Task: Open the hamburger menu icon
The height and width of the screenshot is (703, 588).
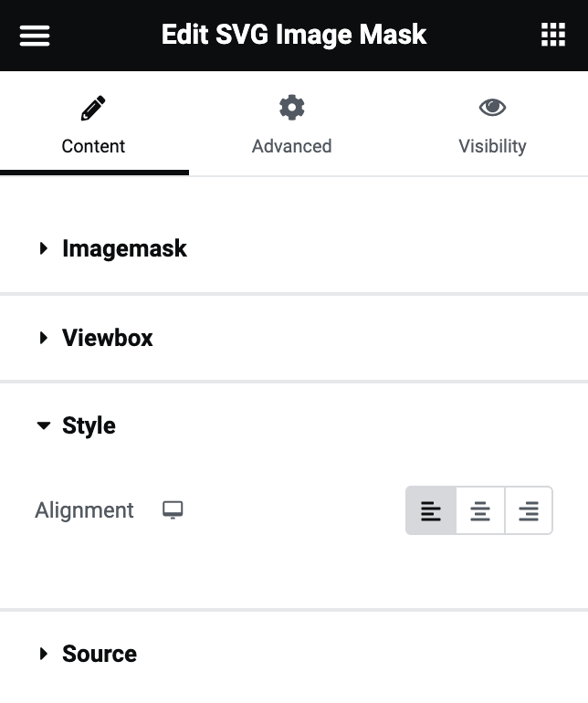Action: coord(35,35)
